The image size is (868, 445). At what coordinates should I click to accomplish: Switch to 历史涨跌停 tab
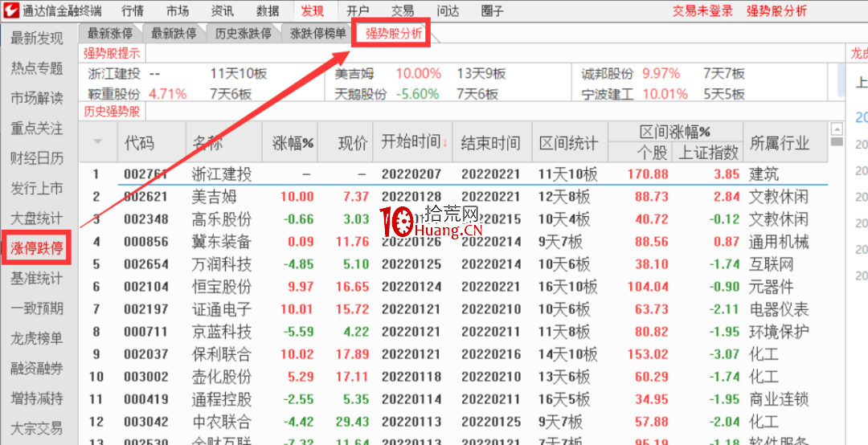point(243,34)
